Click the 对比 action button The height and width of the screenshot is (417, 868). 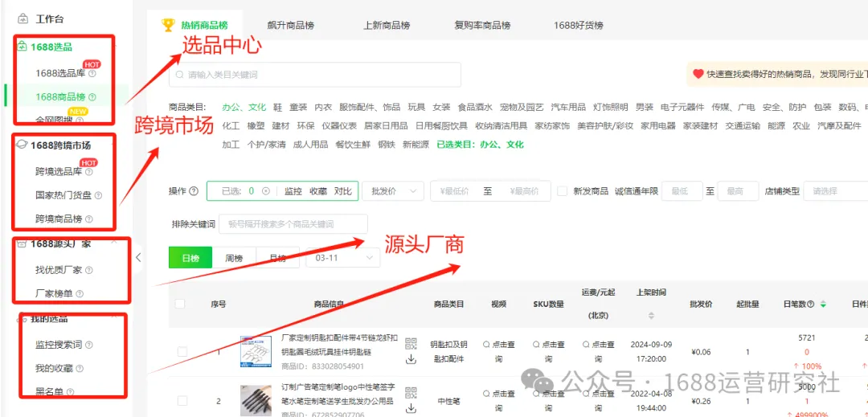[342, 191]
